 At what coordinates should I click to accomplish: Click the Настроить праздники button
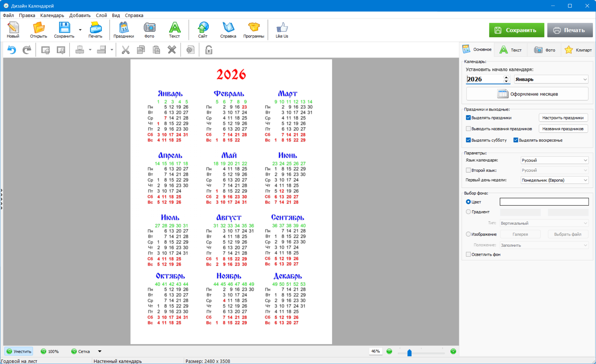(x=563, y=118)
